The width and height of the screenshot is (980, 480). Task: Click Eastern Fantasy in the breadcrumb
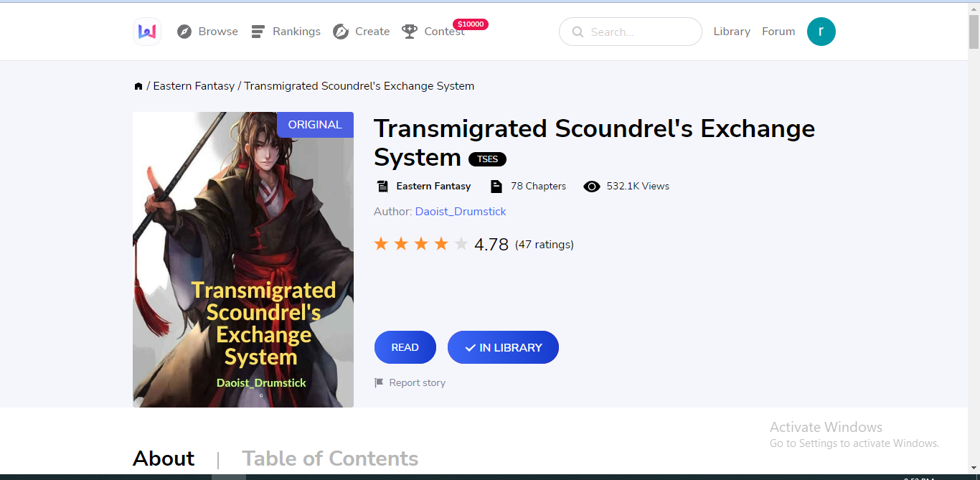194,86
